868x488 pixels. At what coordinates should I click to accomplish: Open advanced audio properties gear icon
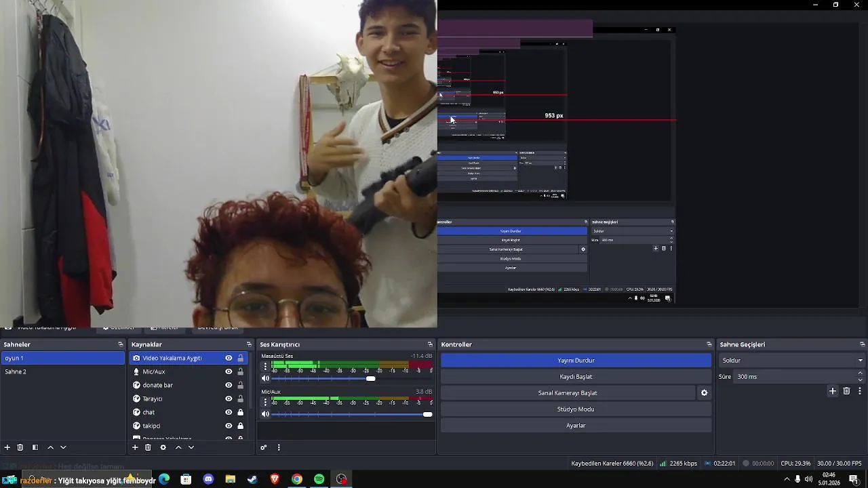pos(264,447)
